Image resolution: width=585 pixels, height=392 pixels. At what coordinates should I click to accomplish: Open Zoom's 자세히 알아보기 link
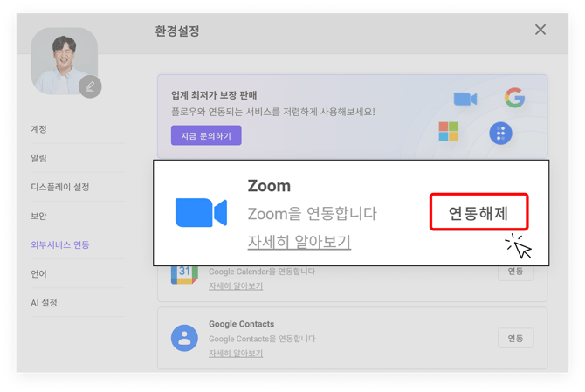click(299, 241)
